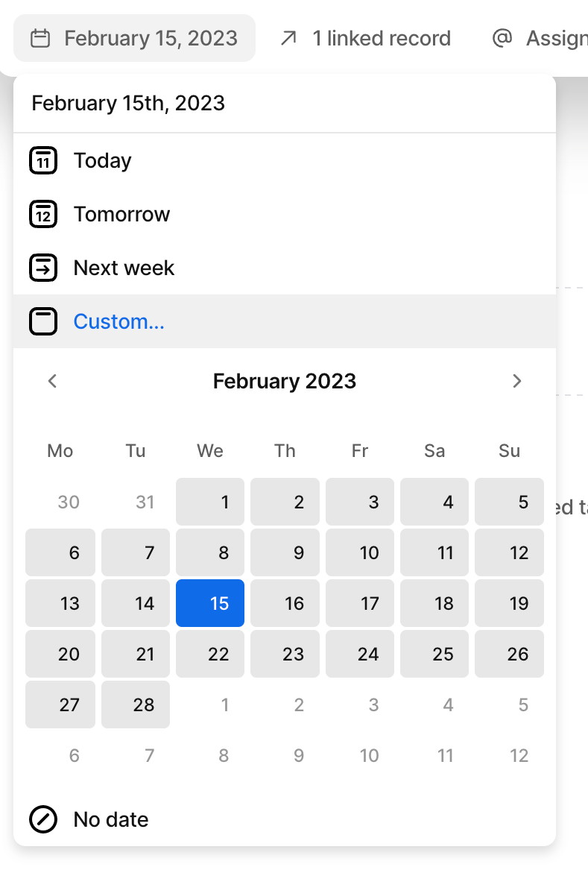Click the No date slash icon

pyautogui.click(x=43, y=819)
